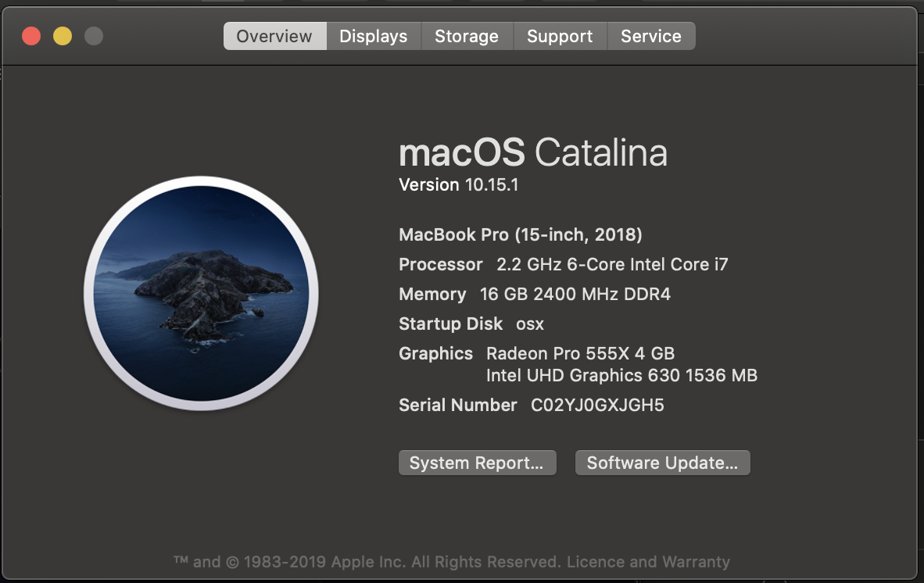
Task: Click the Memory label
Action: pyautogui.click(x=432, y=295)
